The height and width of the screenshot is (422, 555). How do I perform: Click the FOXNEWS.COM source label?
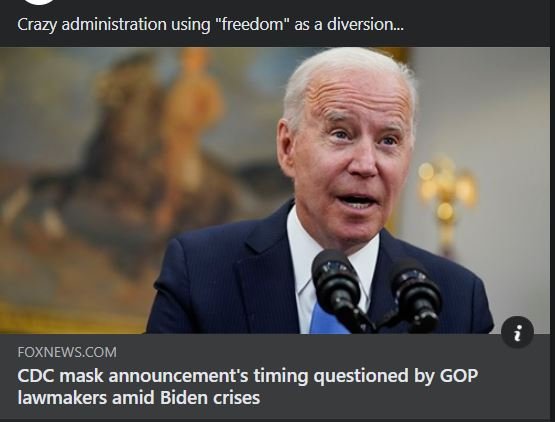pos(67,352)
